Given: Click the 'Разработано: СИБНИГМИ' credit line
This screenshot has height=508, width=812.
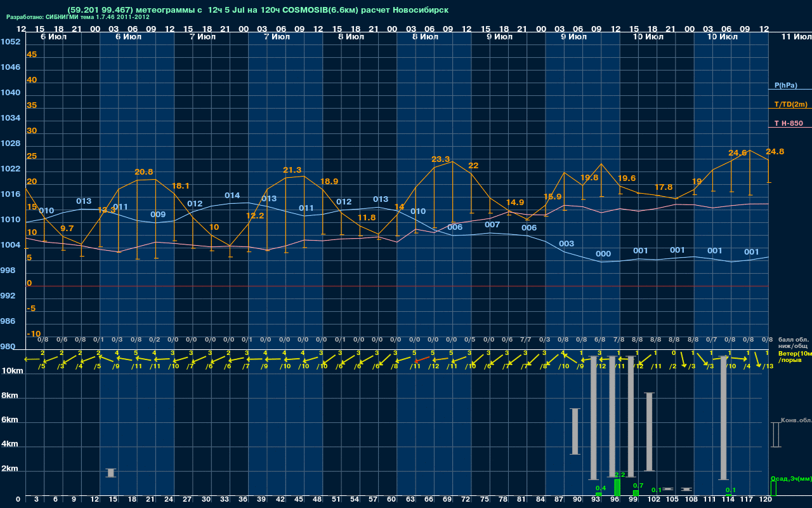Looking at the screenshot, I should [78, 17].
